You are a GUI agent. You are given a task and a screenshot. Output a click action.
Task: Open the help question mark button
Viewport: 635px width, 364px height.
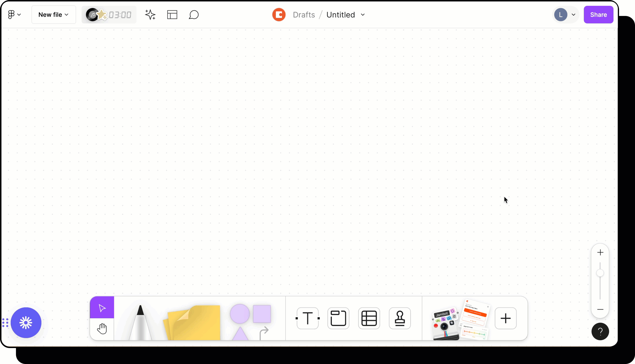(x=600, y=331)
